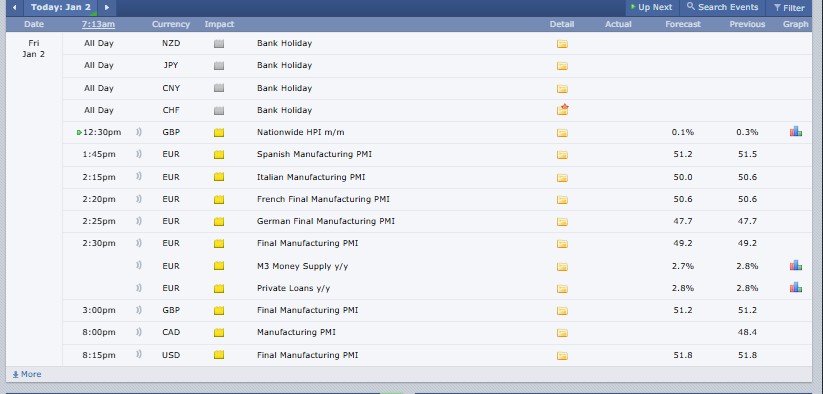Click yellow impact icon for Nationwide HPI

(x=219, y=133)
